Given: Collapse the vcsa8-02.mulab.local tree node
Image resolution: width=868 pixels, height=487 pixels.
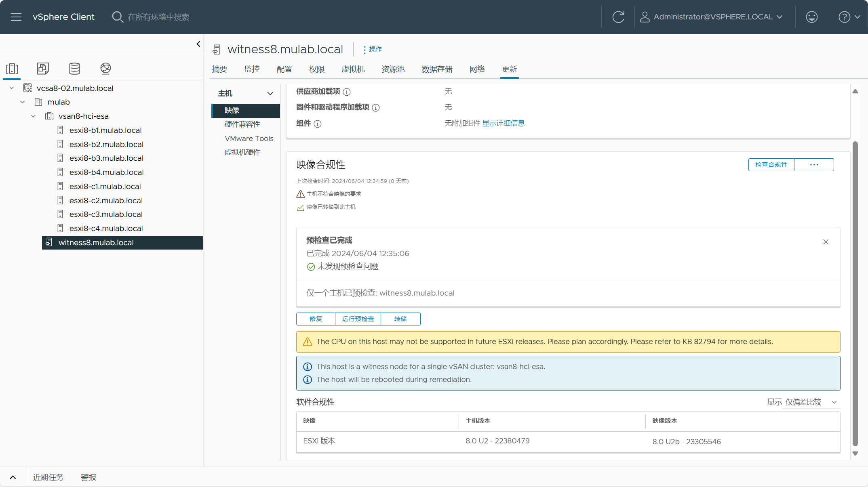Looking at the screenshot, I should (12, 88).
